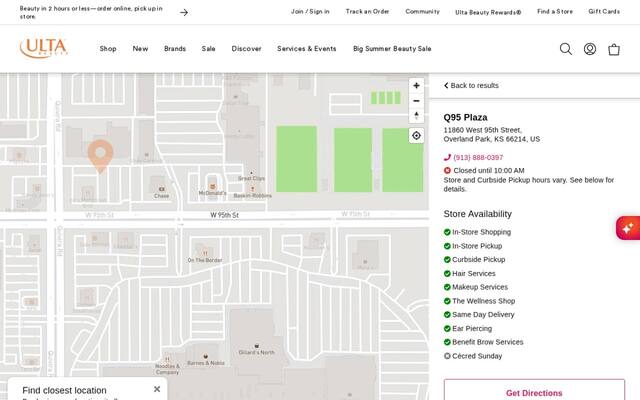This screenshot has height=400, width=640.
Task: Click the Same Day Delivery availability item
Action: tap(479, 315)
